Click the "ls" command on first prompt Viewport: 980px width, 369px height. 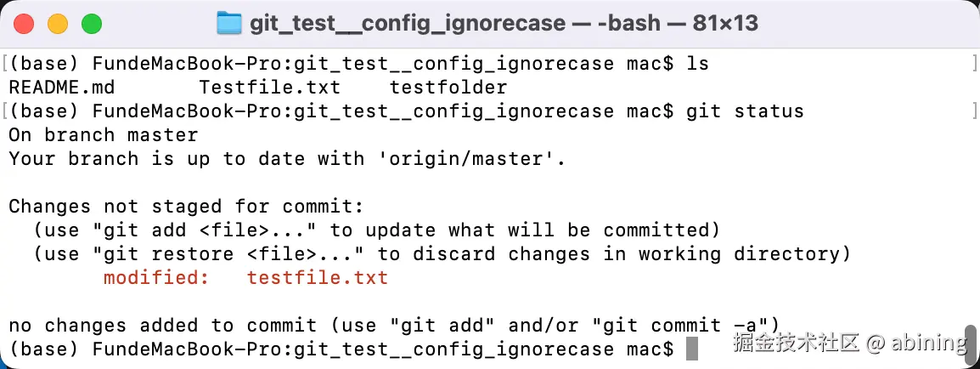(x=697, y=64)
